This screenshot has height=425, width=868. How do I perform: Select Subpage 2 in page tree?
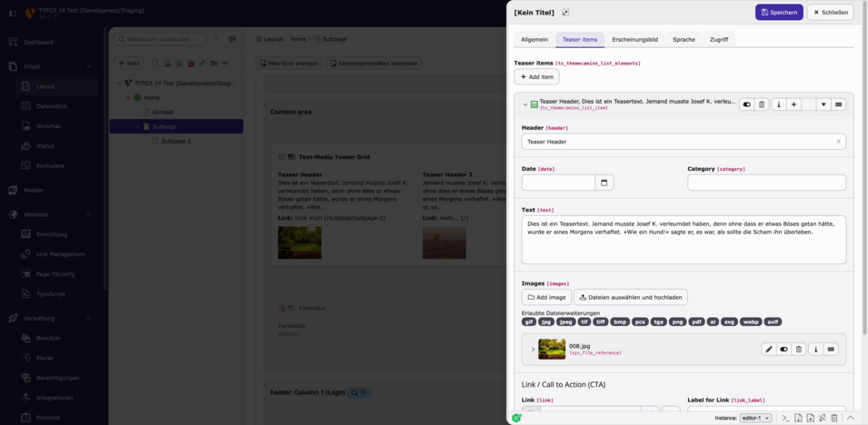tap(176, 141)
